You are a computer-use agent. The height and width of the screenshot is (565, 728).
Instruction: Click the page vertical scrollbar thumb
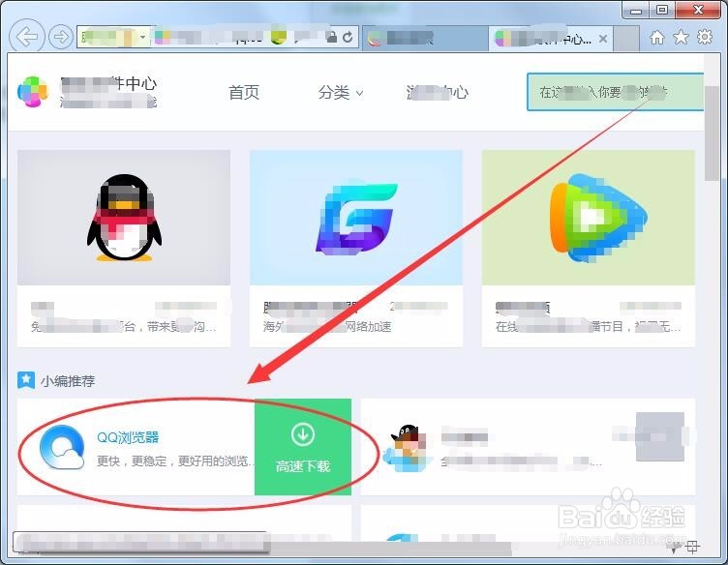pos(712,134)
